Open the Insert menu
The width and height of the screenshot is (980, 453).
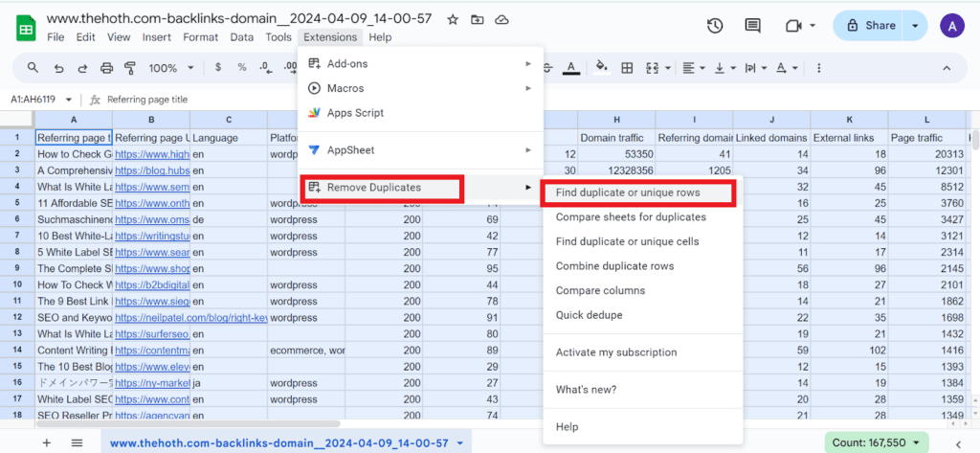(156, 37)
